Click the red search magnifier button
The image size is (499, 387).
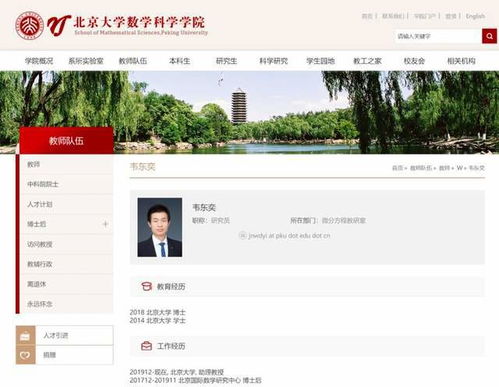point(489,36)
